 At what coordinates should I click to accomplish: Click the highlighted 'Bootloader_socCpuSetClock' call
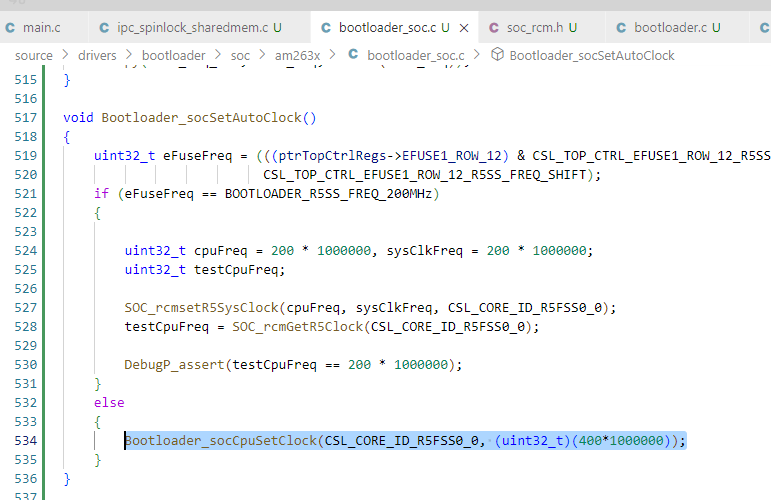coord(221,441)
